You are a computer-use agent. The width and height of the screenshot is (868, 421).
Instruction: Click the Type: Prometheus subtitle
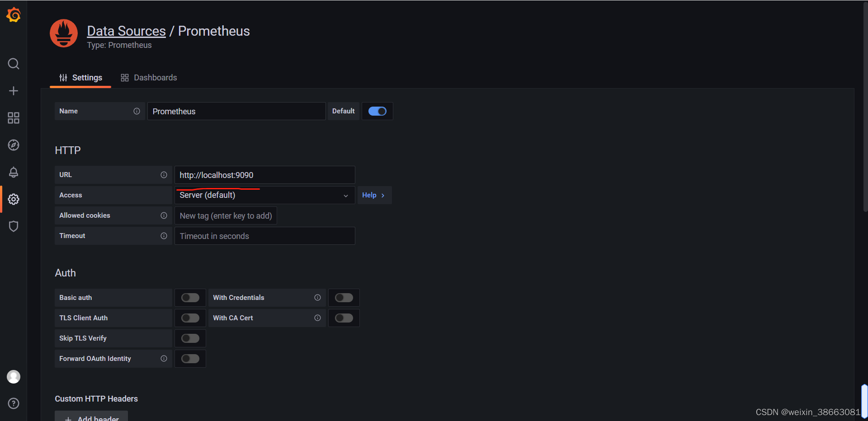[119, 45]
